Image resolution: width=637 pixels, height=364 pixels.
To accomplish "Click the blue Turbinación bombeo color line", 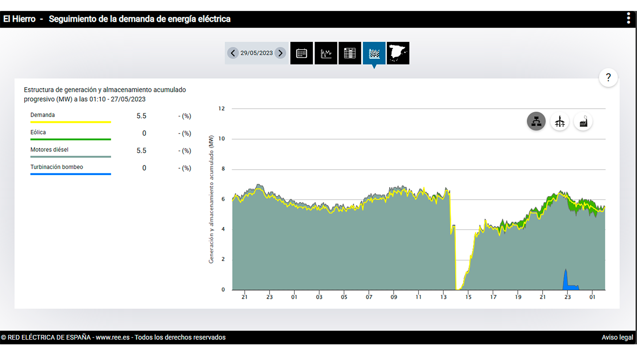I will (71, 174).
